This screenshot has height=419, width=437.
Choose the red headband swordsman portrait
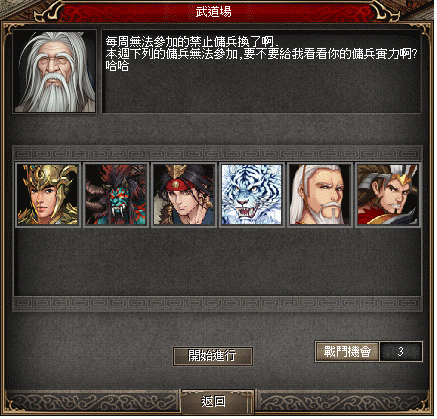(x=183, y=195)
